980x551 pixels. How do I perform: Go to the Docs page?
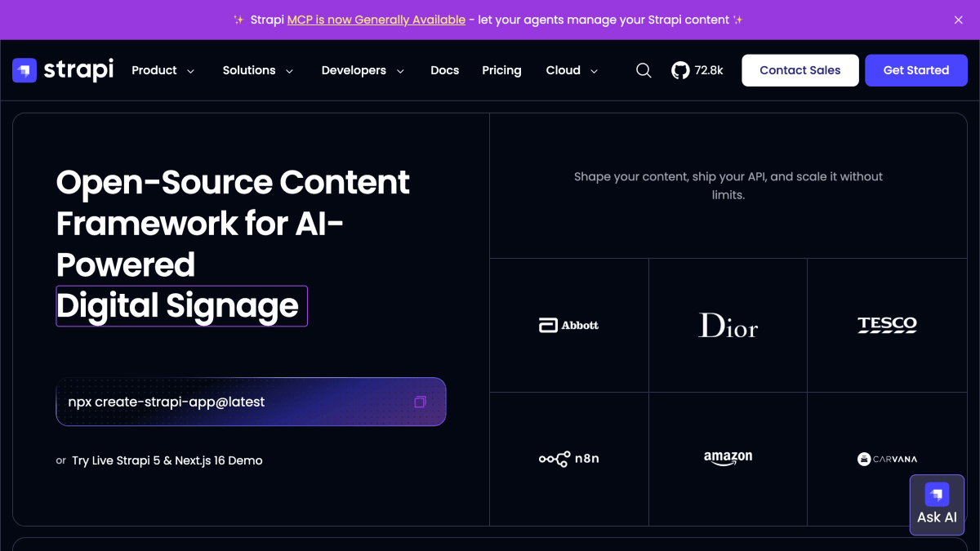[x=445, y=70]
